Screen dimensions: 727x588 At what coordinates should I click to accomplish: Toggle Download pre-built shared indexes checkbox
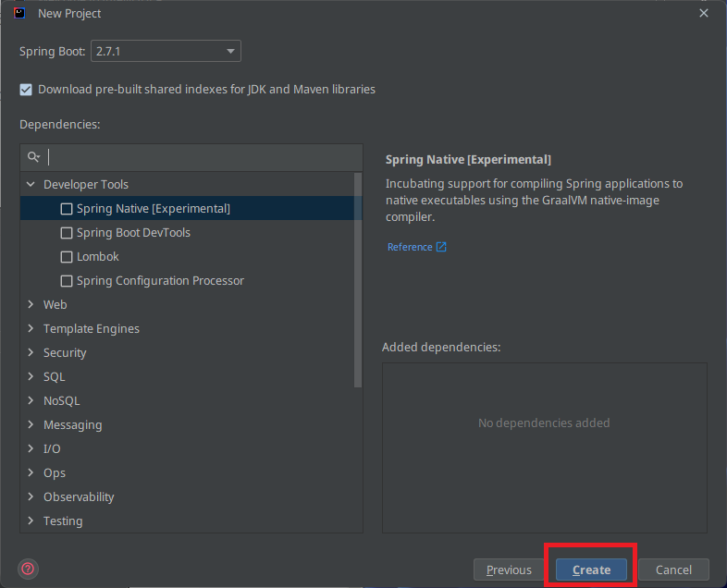point(26,90)
